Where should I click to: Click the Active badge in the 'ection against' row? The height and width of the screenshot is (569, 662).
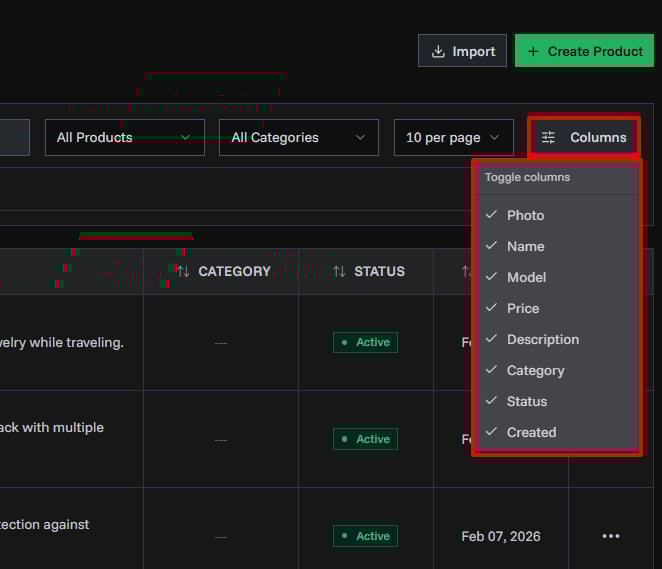[365, 536]
